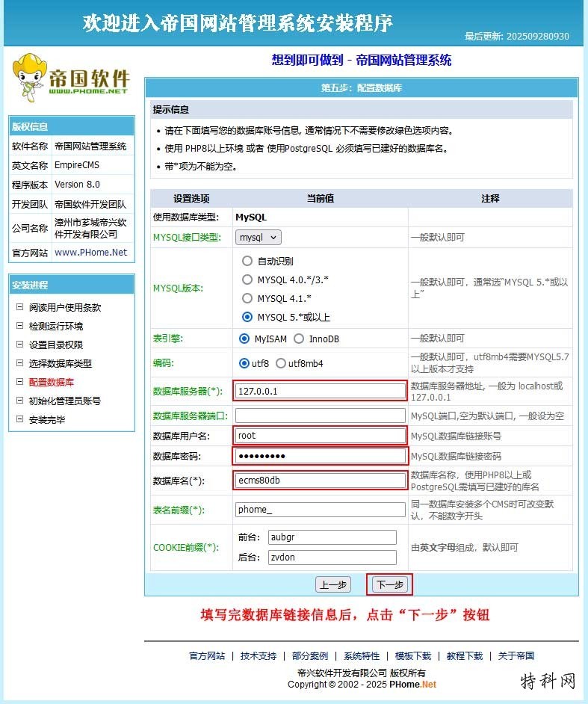Viewport: 588px width, 704px height.
Task: Click the Version 8.0 value
Action: click(x=77, y=185)
